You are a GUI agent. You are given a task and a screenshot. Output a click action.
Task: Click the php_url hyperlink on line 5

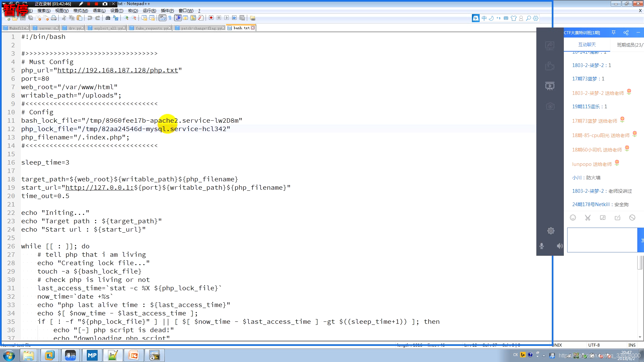tap(117, 70)
